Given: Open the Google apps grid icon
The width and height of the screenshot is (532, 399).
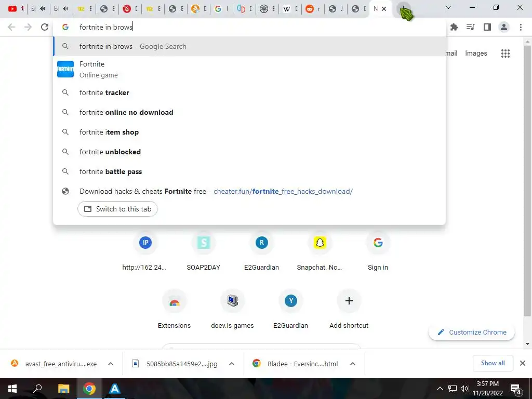Looking at the screenshot, I should click(505, 54).
